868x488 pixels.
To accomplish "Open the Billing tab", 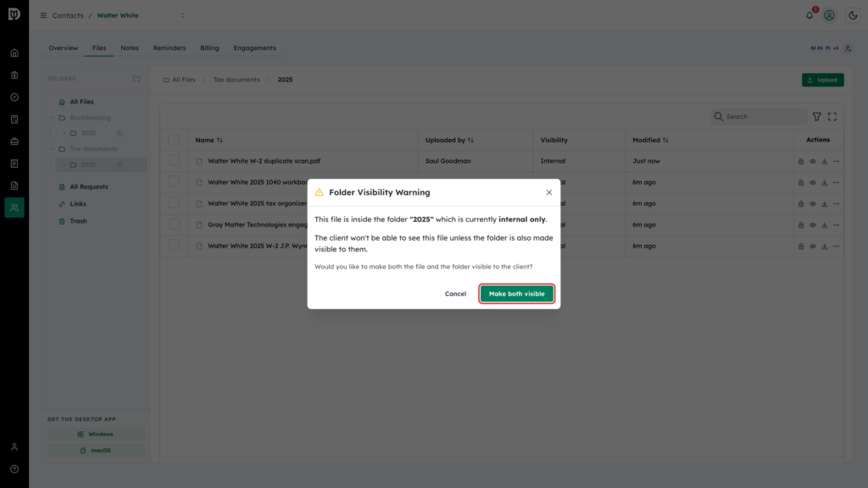I will (210, 48).
